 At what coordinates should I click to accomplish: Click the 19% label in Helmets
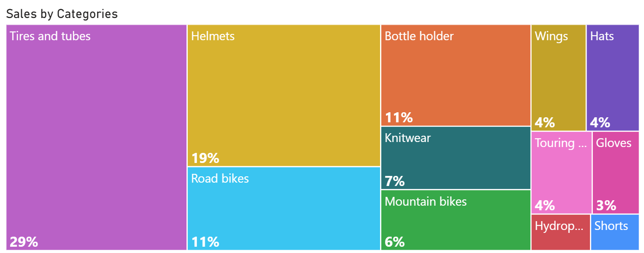205,158
